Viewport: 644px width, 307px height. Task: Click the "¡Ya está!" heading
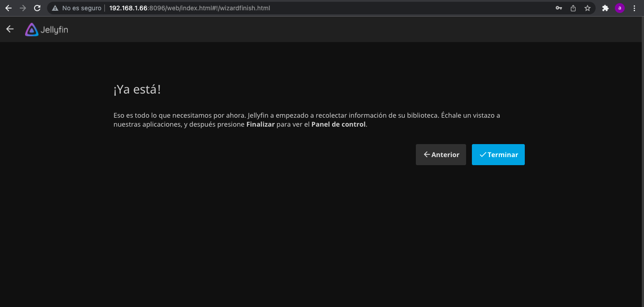pyautogui.click(x=137, y=90)
